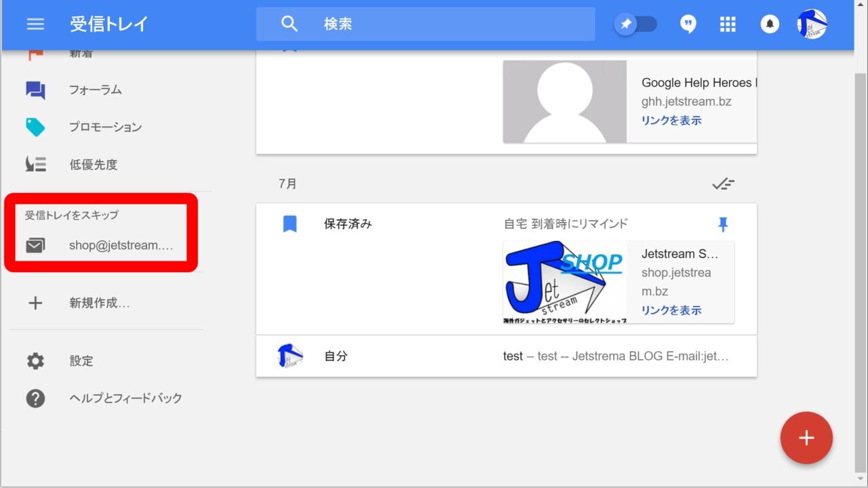Viewport: 868px width, 488px height.
Task: Show notifications bell
Action: 770,24
